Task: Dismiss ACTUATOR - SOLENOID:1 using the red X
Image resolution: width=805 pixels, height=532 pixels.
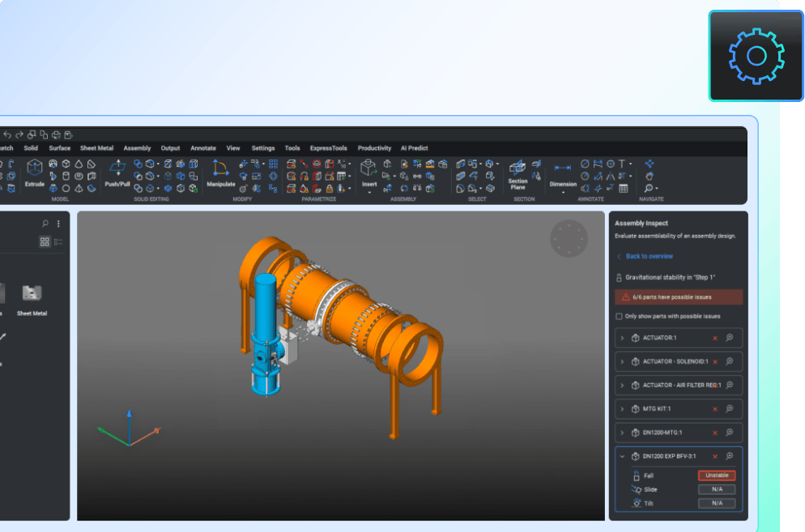Action: [714, 362]
